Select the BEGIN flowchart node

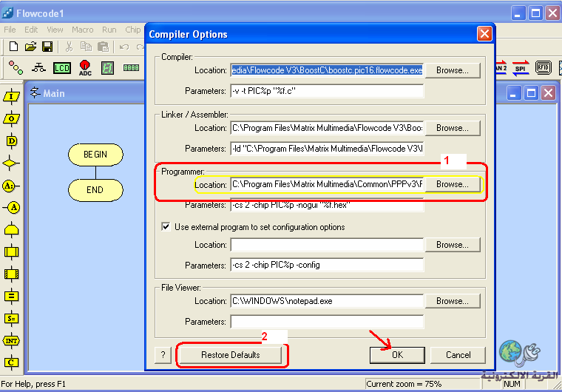point(95,155)
